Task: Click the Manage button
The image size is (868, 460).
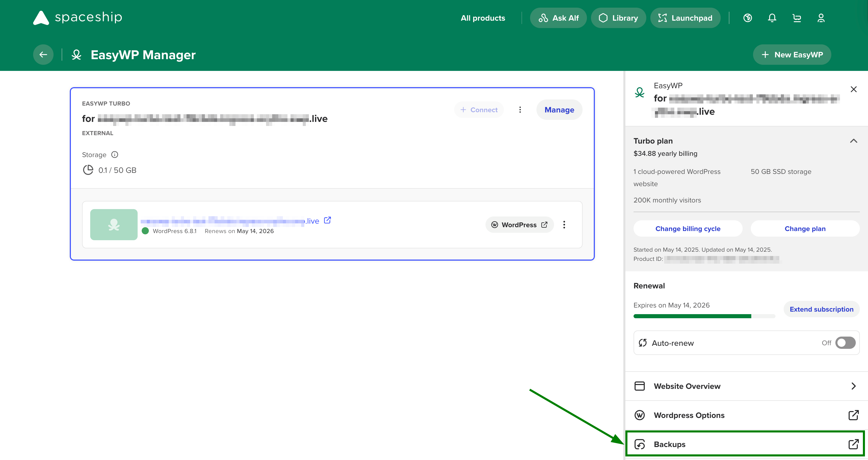Action: coord(559,110)
